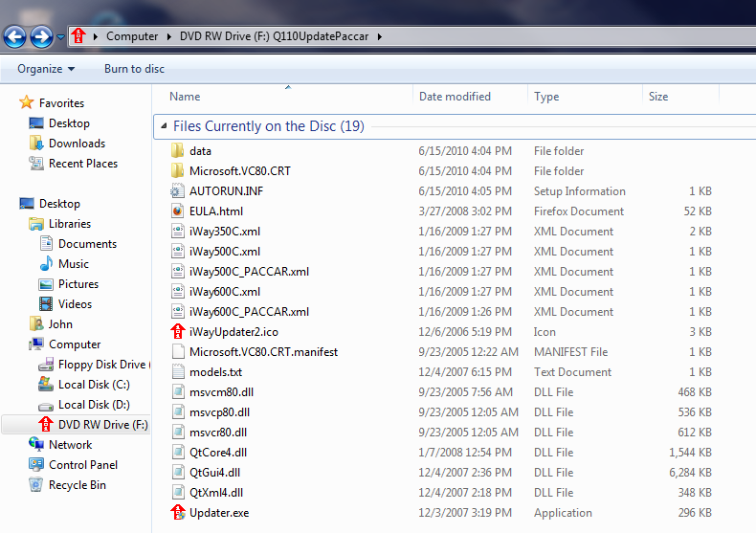Image resolution: width=756 pixels, height=533 pixels.
Task: Open the Organize menu
Action: point(46,69)
